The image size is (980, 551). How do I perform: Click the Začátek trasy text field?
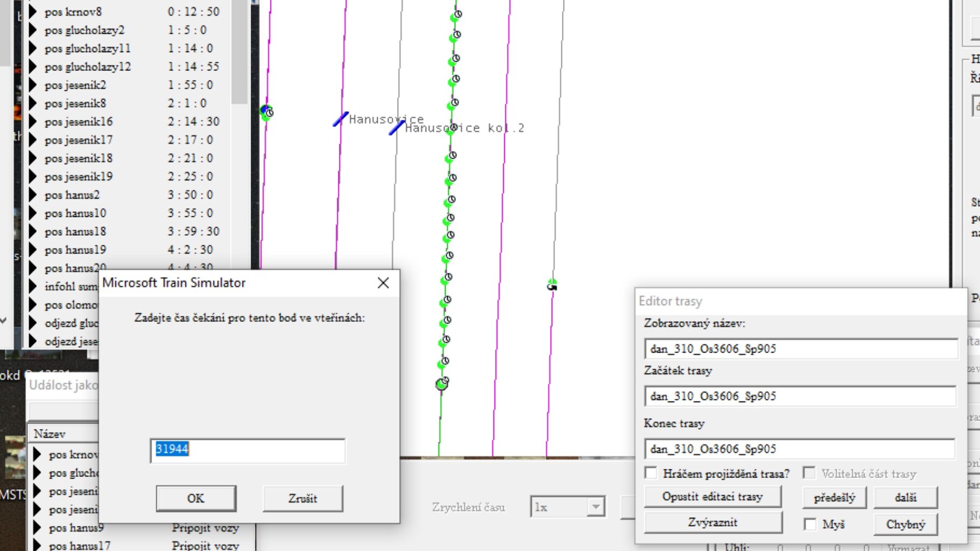801,396
